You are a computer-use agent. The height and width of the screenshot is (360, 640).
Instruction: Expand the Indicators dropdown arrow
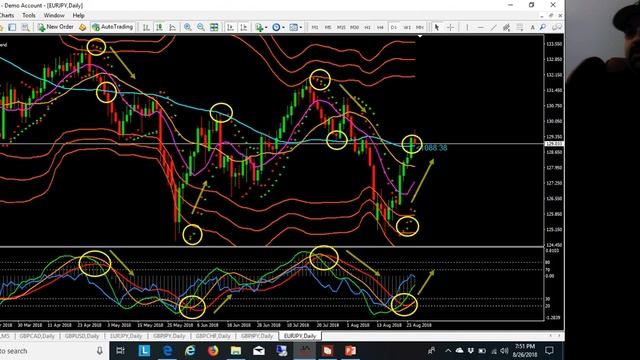pyautogui.click(x=266, y=27)
